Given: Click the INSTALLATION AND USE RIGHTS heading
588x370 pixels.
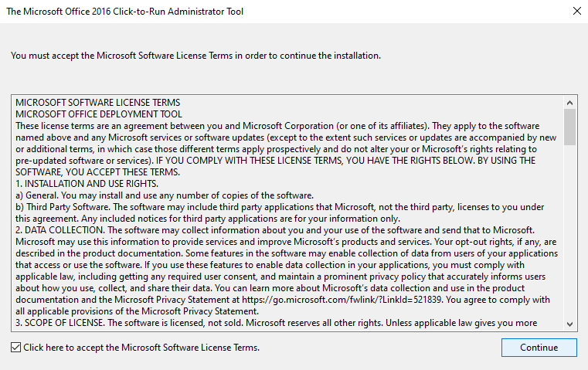Looking at the screenshot, I should coord(87,184).
